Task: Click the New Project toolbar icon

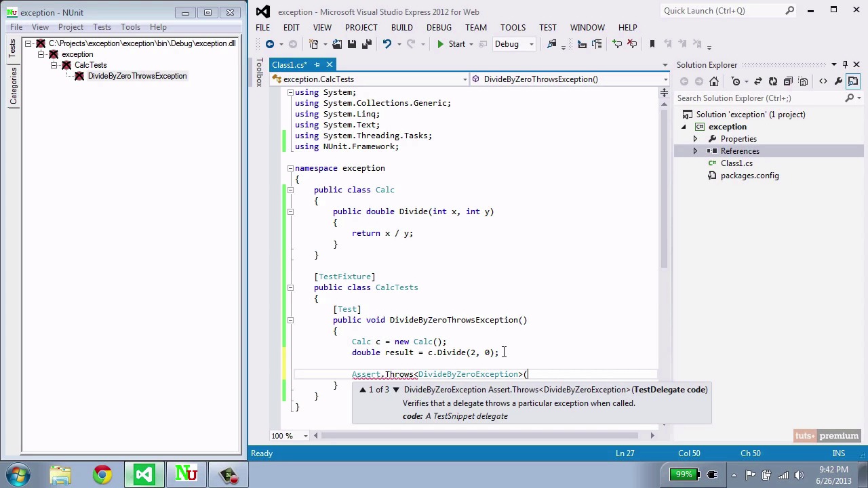Action: [x=314, y=44]
